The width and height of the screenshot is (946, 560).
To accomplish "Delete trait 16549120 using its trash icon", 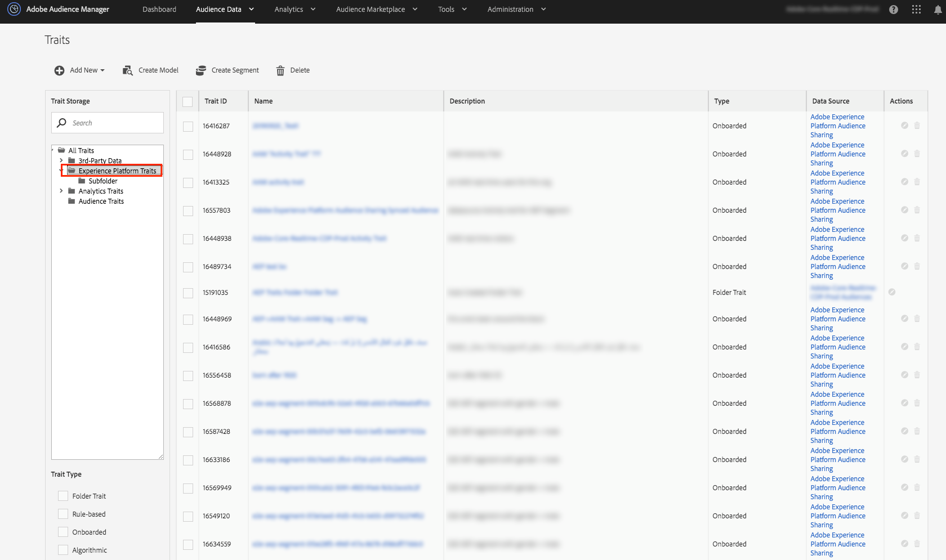I will click(917, 516).
